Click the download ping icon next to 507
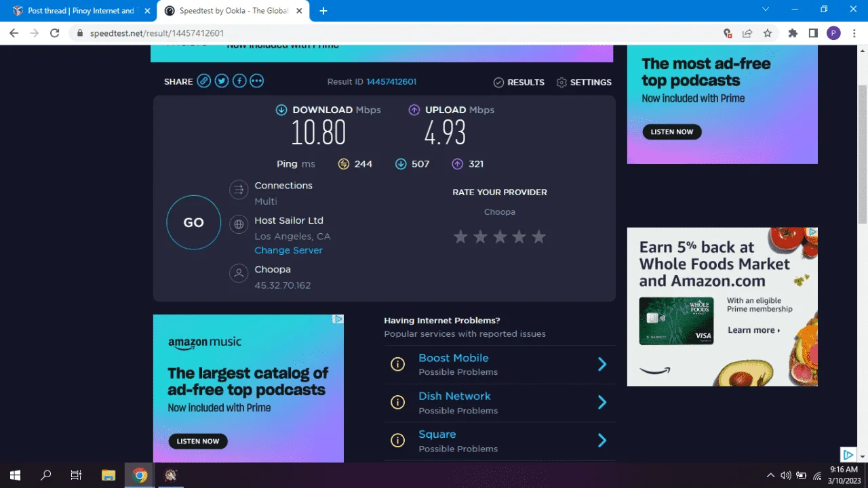Screen dimensions: 868x488 coord(401,164)
